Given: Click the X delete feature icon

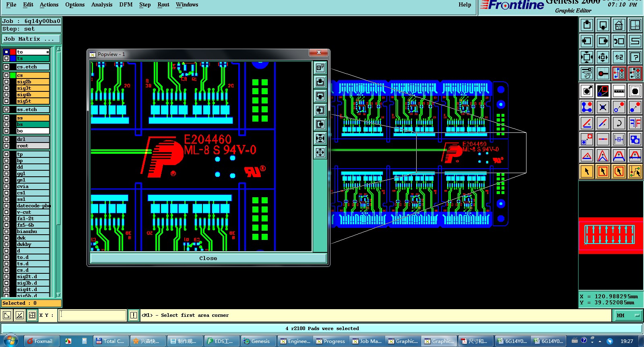Looking at the screenshot, I should 603,107.
